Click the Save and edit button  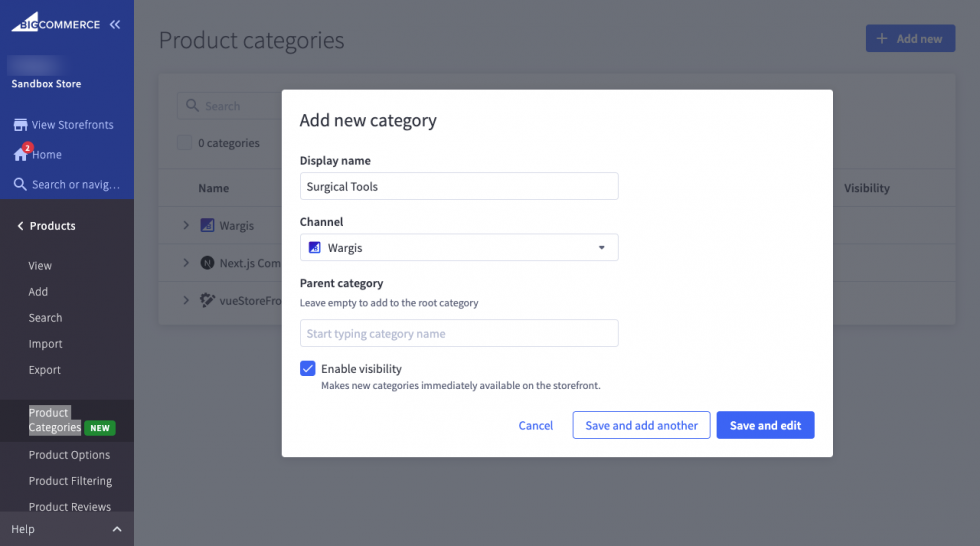[765, 425]
